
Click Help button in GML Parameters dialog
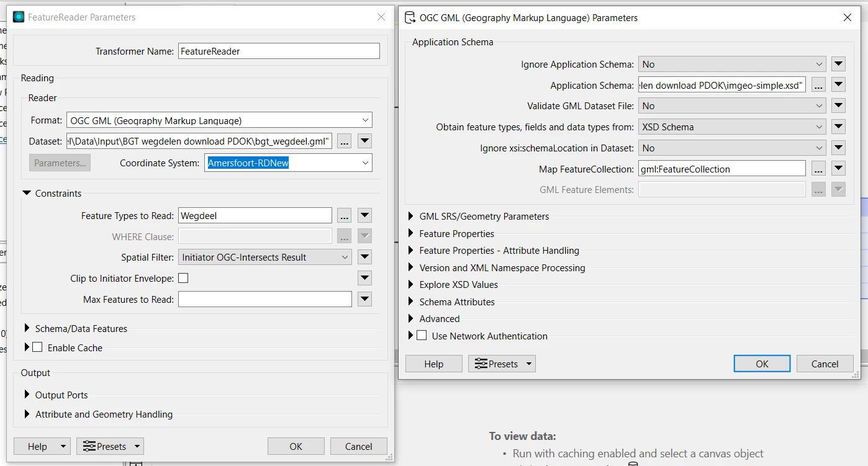pyautogui.click(x=434, y=364)
